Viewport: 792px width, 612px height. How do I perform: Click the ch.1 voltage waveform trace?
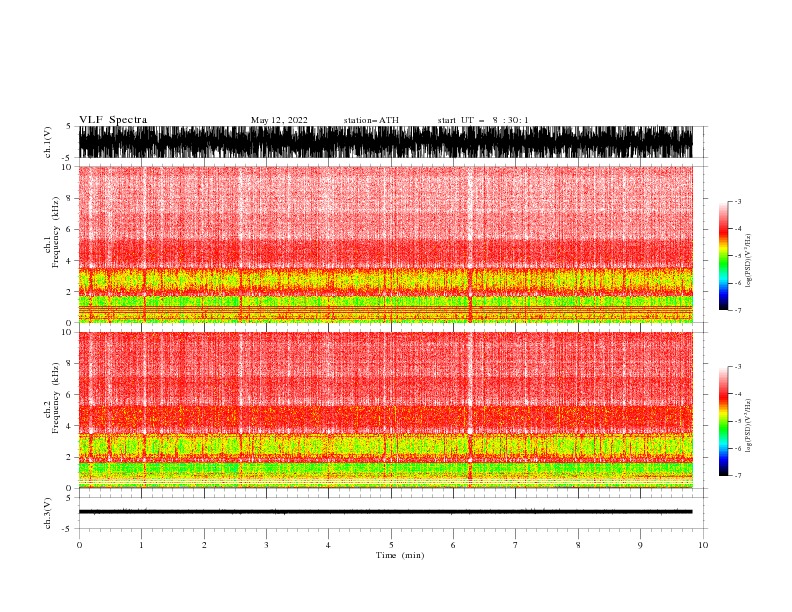click(385, 142)
